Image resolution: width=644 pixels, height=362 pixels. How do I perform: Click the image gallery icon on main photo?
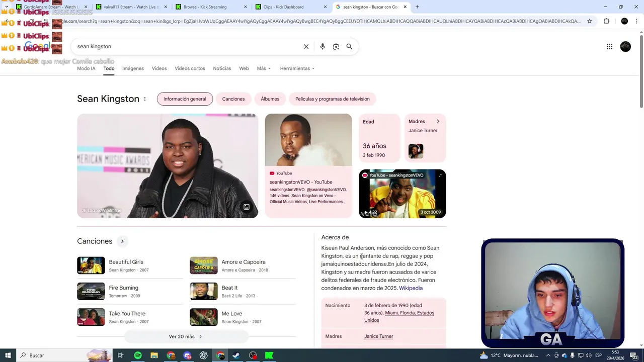247,207
